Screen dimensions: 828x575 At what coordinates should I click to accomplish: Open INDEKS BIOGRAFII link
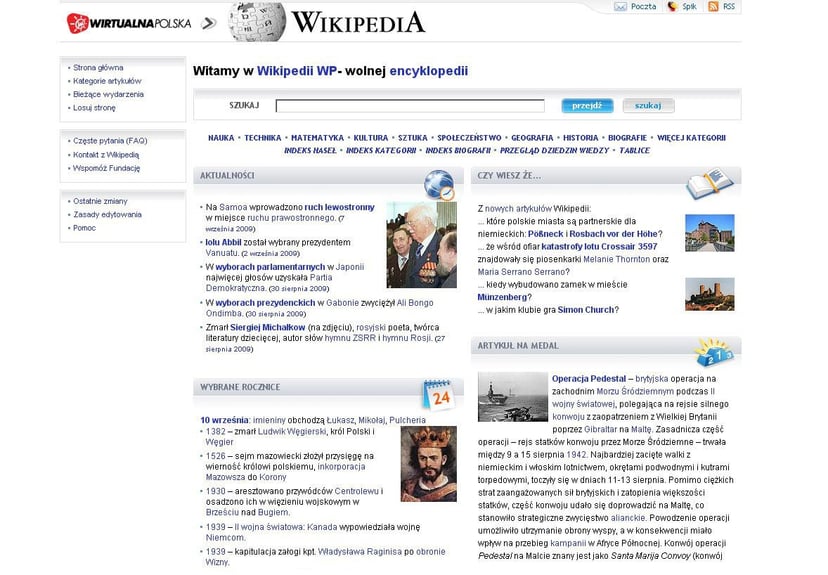click(458, 150)
